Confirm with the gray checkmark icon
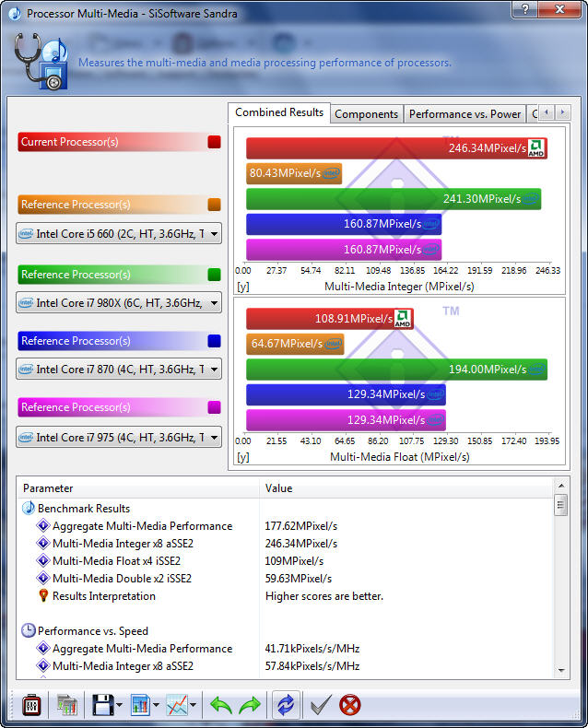This screenshot has height=728, width=588. (321, 705)
